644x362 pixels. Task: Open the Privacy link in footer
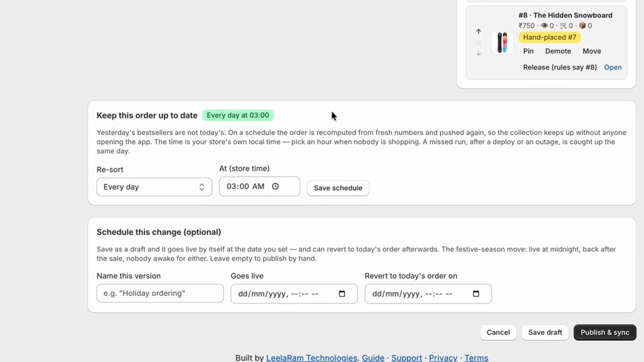(x=443, y=358)
